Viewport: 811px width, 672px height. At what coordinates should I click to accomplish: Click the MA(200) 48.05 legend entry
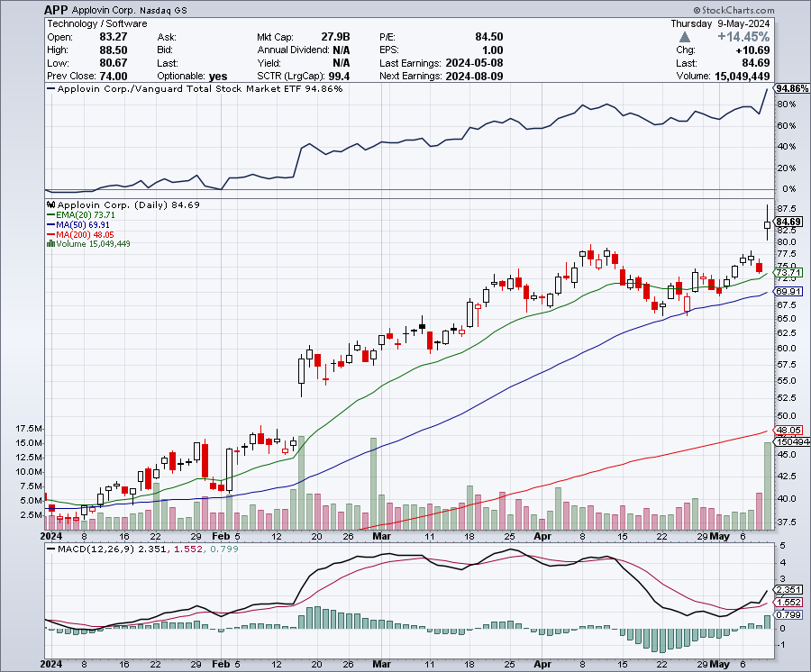[x=80, y=234]
